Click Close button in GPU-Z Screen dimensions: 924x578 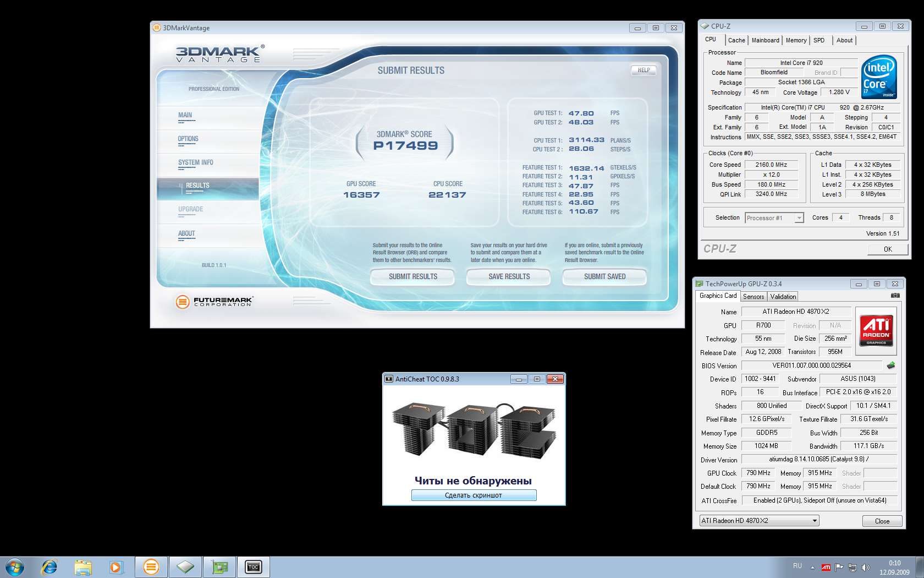882,521
